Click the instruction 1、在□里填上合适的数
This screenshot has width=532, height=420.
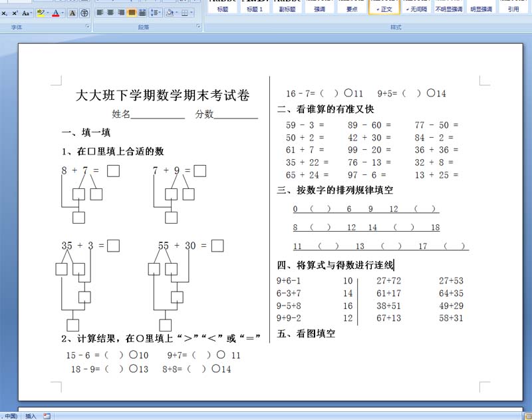point(113,151)
